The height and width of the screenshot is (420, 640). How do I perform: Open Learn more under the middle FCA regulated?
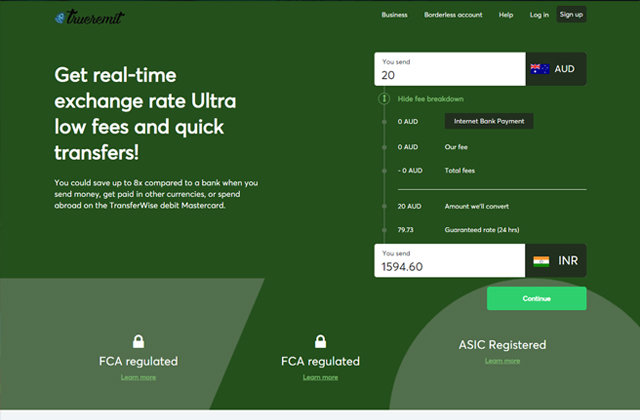point(320,377)
